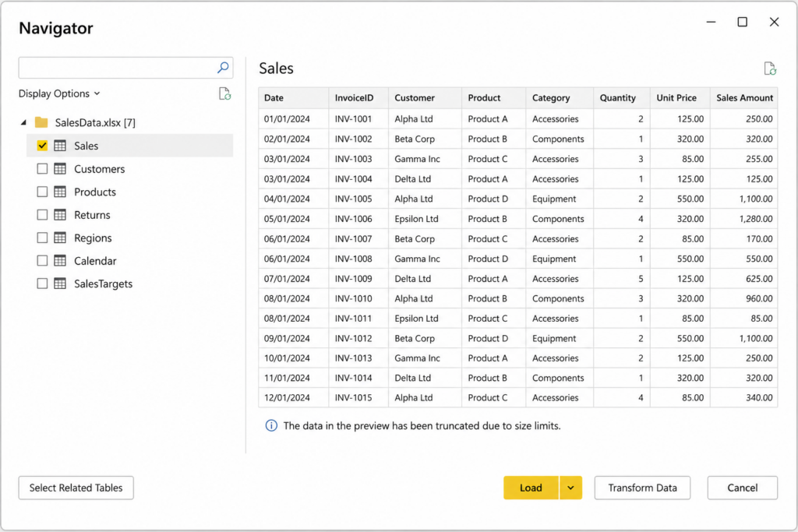
Task: Click the table icon next to Products
Action: pyautogui.click(x=60, y=192)
